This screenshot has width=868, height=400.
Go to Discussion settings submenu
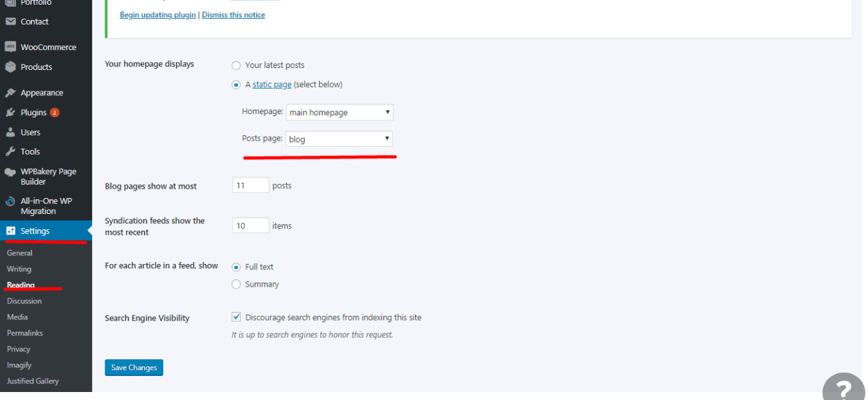[25, 301]
